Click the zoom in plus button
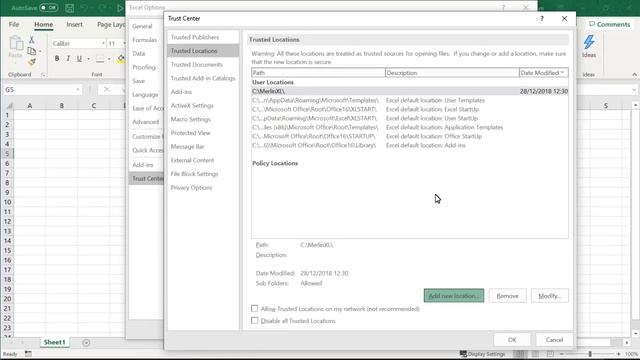 point(619,354)
